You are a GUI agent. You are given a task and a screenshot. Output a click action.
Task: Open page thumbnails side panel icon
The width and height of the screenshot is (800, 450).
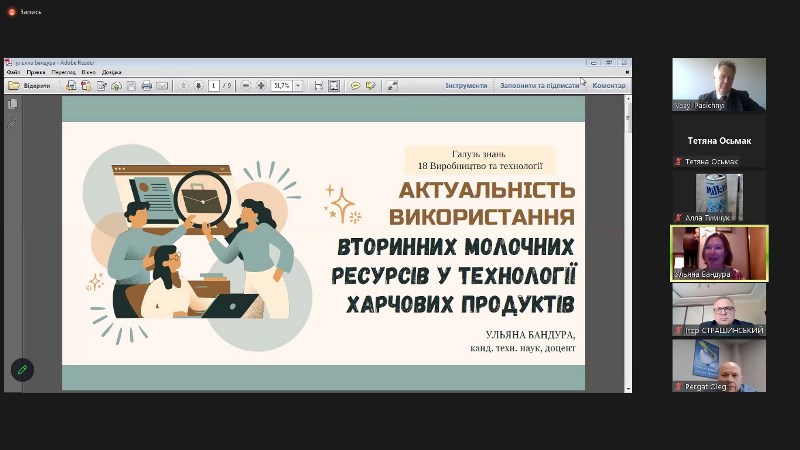[x=13, y=104]
